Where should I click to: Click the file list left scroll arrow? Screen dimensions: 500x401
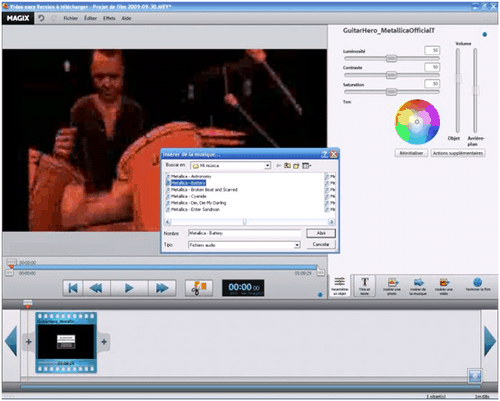click(x=168, y=222)
